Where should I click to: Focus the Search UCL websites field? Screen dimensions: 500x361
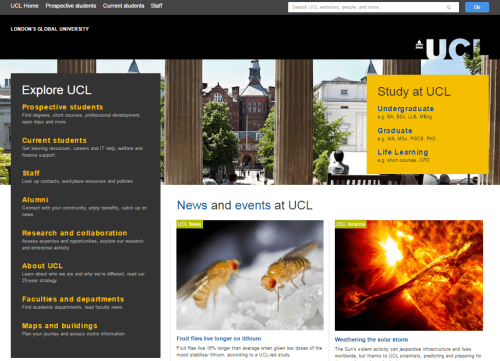(x=373, y=7)
